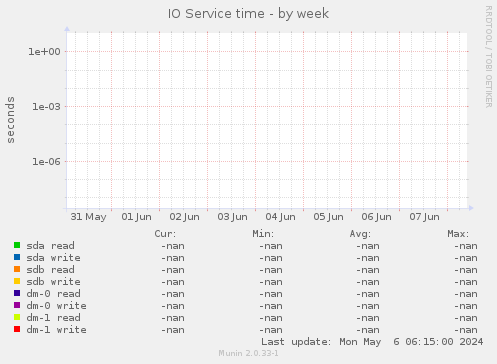Select the 'dm-1 write' legend label
This screenshot has height=364, width=497.
[56, 330]
